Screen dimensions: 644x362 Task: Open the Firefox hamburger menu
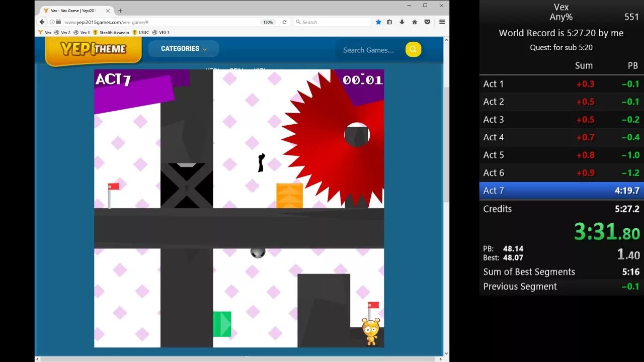tap(442, 22)
